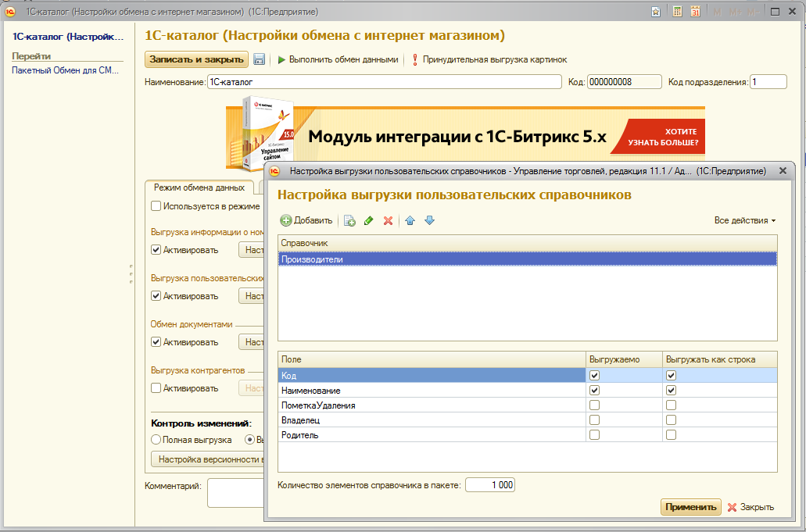Click the red X delete icon

[388, 221]
